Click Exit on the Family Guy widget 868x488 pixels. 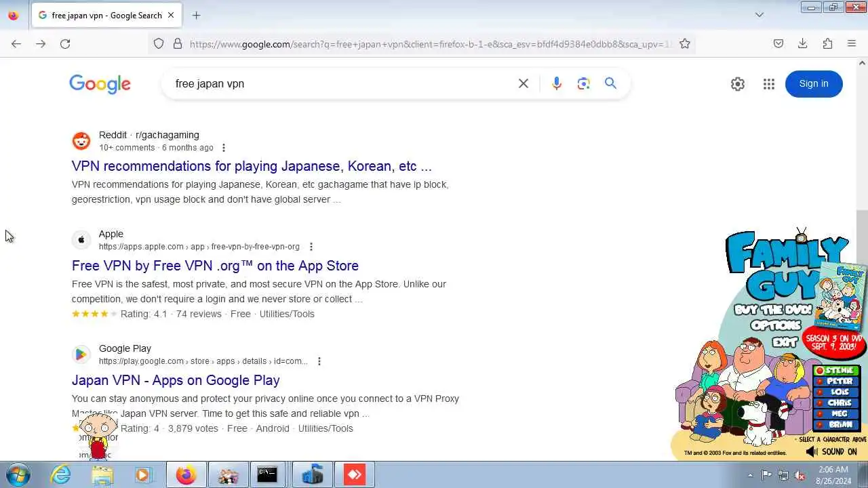tap(785, 343)
